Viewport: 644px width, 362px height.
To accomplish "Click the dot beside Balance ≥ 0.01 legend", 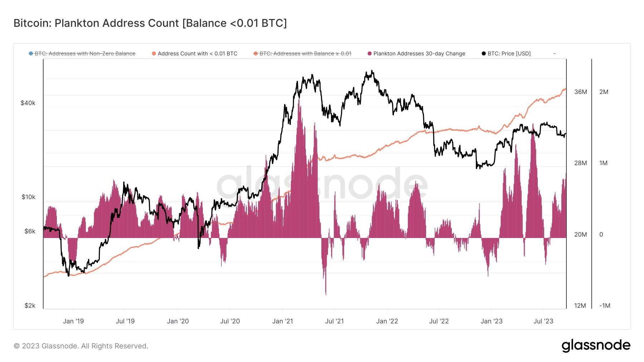I will coord(255,54).
